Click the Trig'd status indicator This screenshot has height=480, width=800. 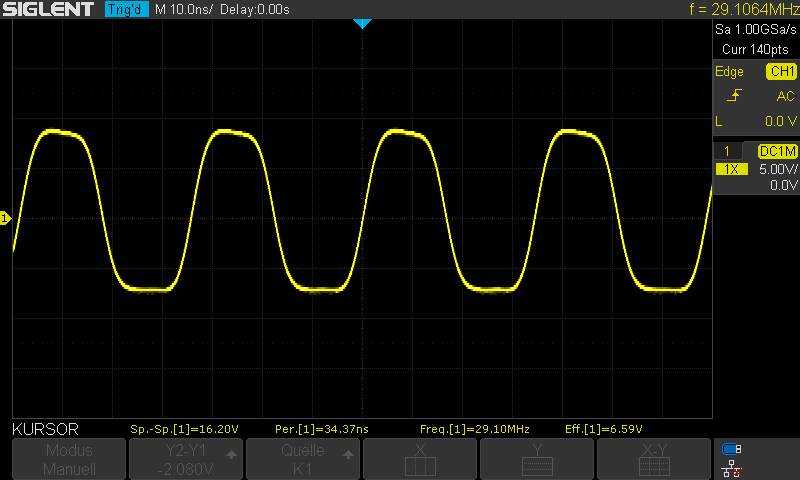[x=126, y=9]
